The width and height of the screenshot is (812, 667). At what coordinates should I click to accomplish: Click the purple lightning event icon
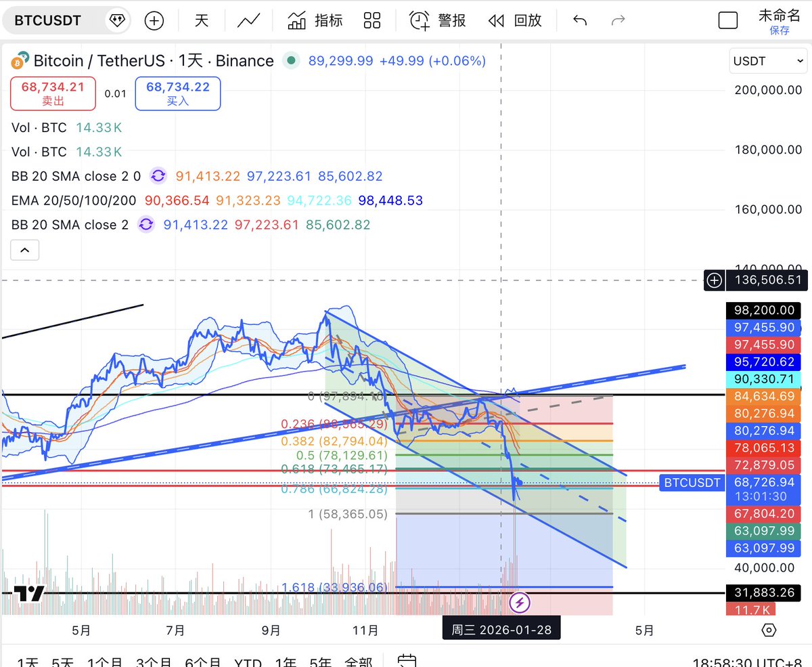click(x=519, y=601)
